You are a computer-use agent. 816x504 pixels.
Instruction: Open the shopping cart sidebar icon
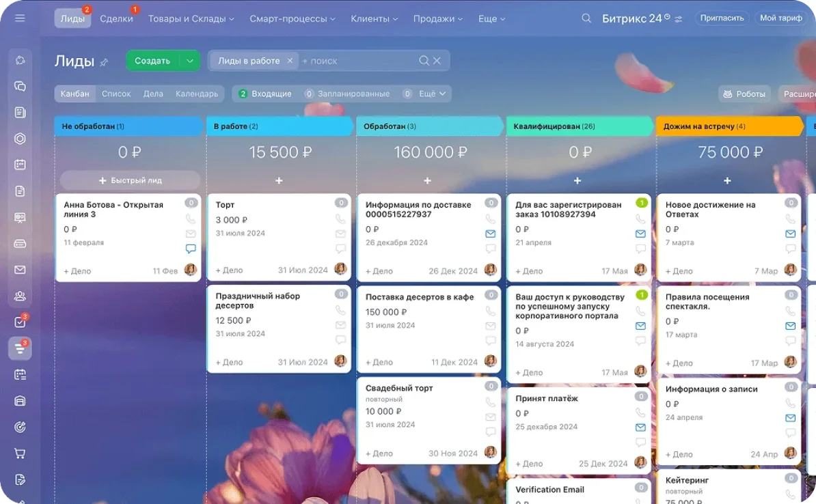[x=20, y=453]
